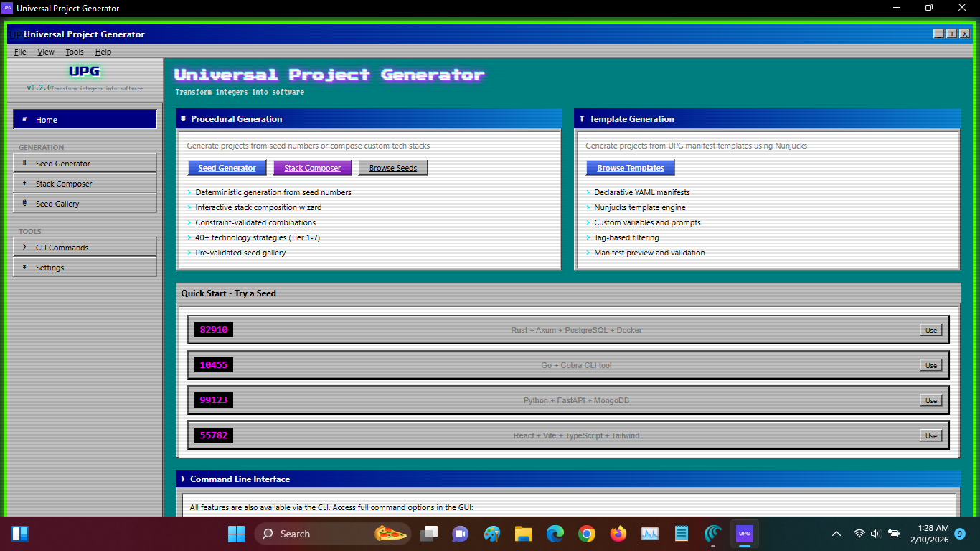Open the Seed Gallery
980x551 pixels.
click(84, 202)
